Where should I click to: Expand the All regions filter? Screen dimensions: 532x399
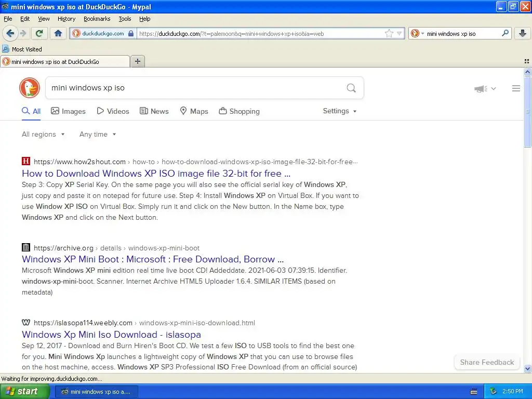[43, 135]
